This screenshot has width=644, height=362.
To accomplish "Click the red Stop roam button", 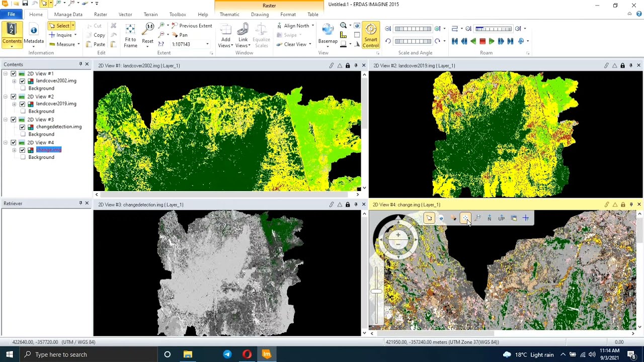I will tap(482, 41).
